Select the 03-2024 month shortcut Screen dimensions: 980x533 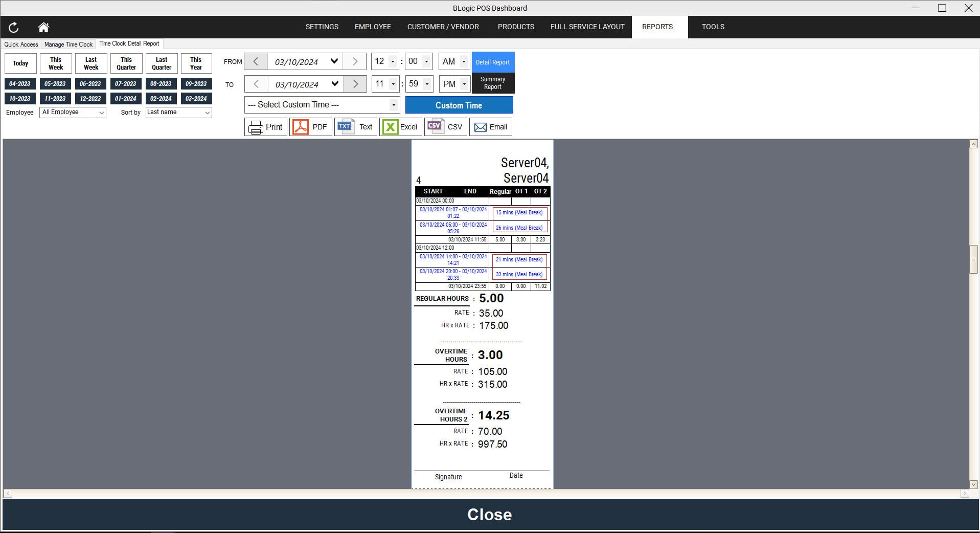196,99
